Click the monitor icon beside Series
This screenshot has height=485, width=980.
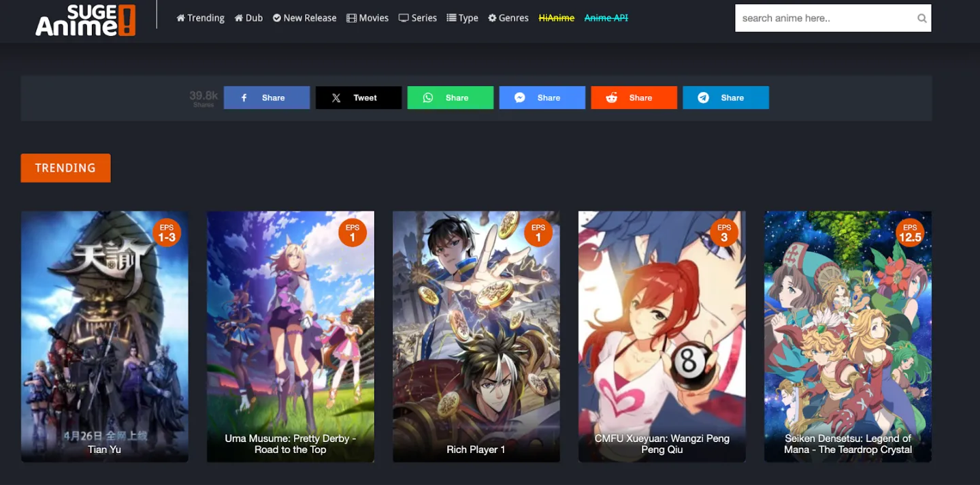[x=404, y=18]
